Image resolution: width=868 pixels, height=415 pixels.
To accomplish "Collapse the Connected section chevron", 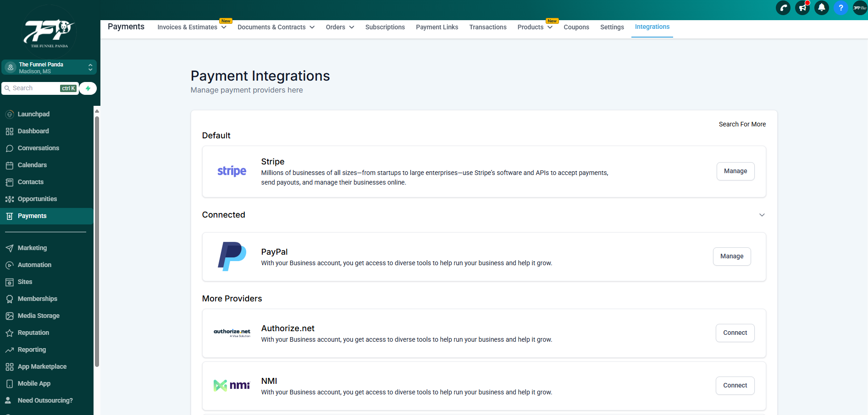I will click(x=762, y=215).
